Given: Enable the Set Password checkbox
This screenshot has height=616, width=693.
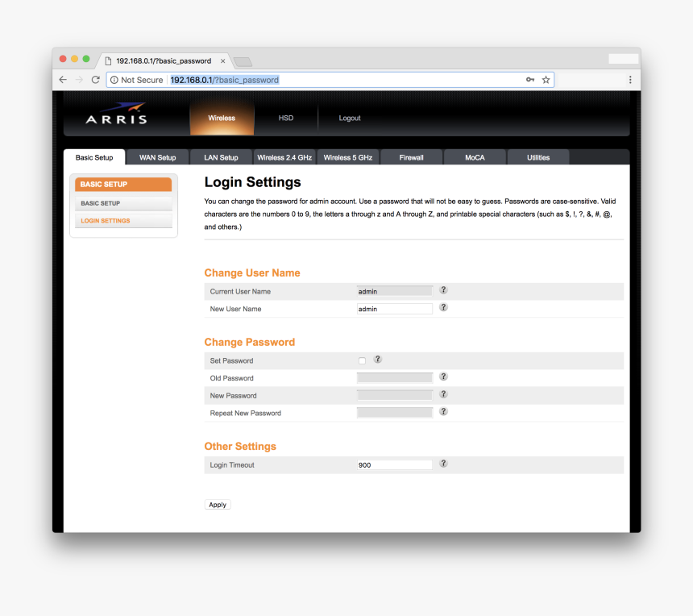Looking at the screenshot, I should [x=362, y=361].
